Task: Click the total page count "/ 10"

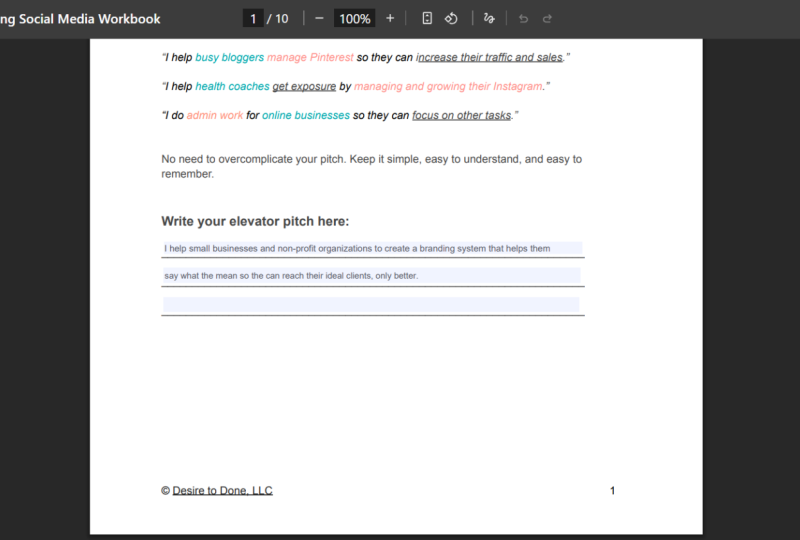Action: [278, 19]
